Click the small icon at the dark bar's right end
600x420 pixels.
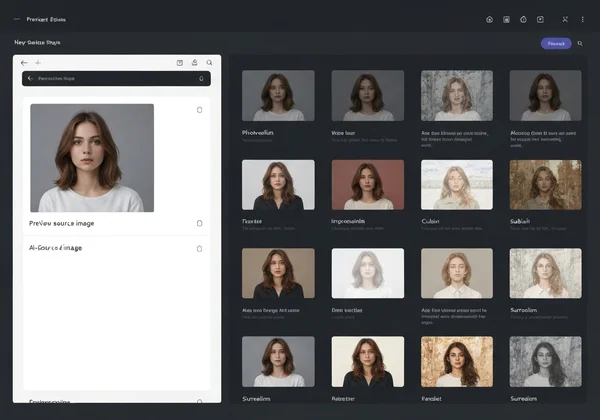click(x=201, y=79)
